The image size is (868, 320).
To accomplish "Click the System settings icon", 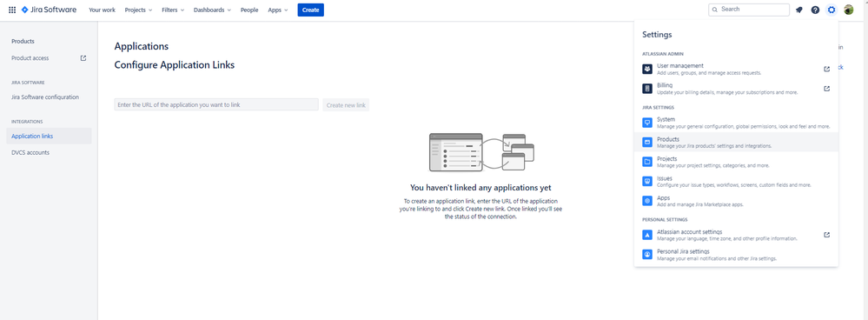I will tap(647, 123).
